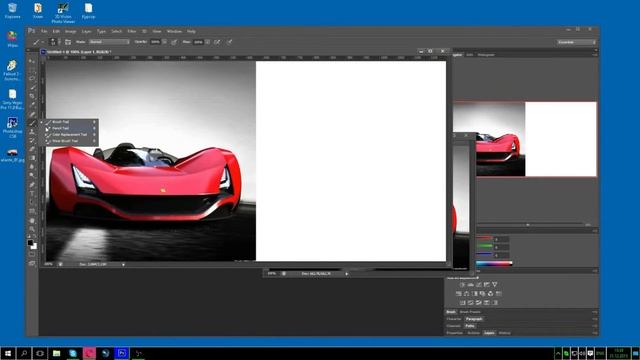Switch to the Paragraph tab
Viewport: 640px width, 360px height.
point(474,319)
